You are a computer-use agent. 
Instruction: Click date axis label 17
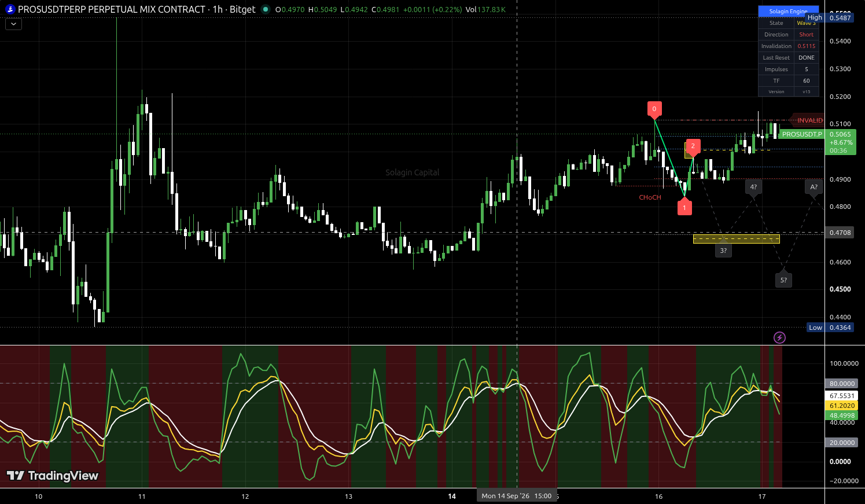[x=762, y=496]
